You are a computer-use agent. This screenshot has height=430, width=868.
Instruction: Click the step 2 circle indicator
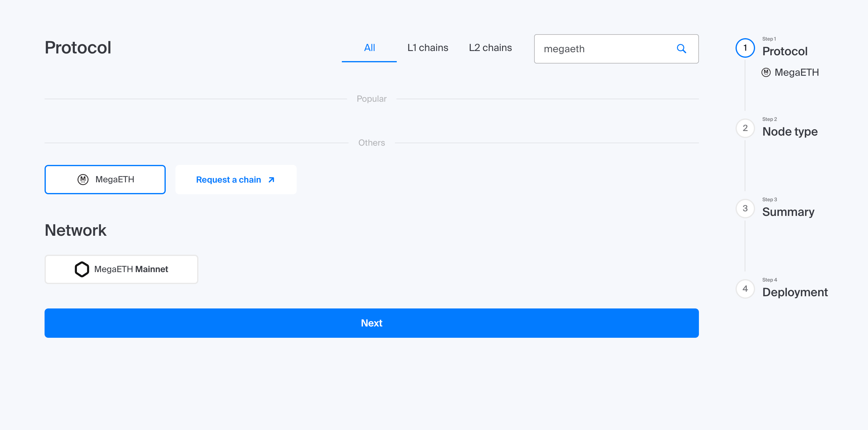pos(745,128)
